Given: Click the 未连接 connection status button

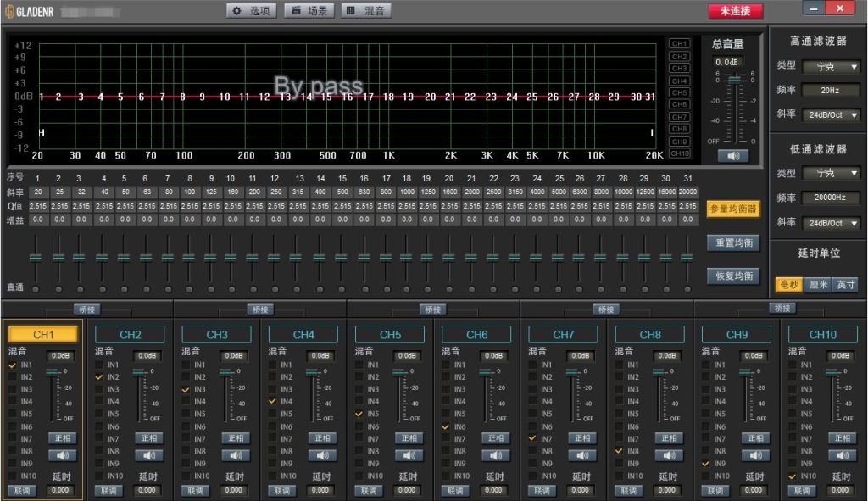Looking at the screenshot, I should 735,11.
